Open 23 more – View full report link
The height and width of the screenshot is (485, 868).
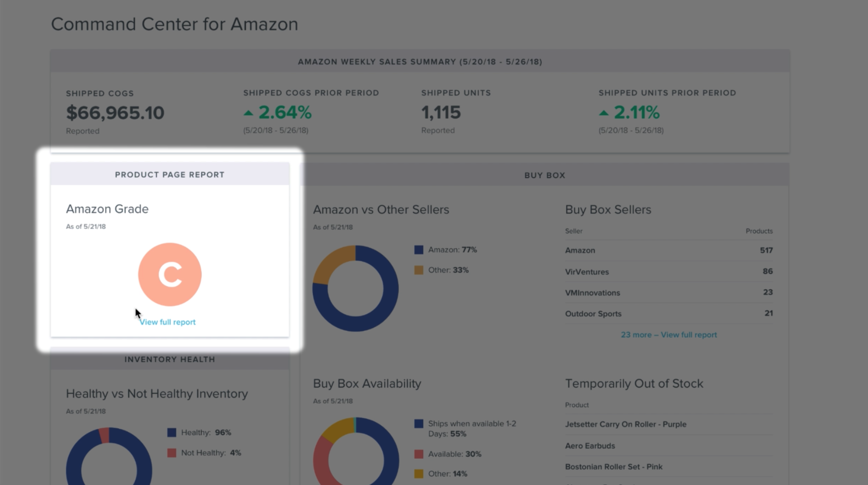tap(668, 335)
